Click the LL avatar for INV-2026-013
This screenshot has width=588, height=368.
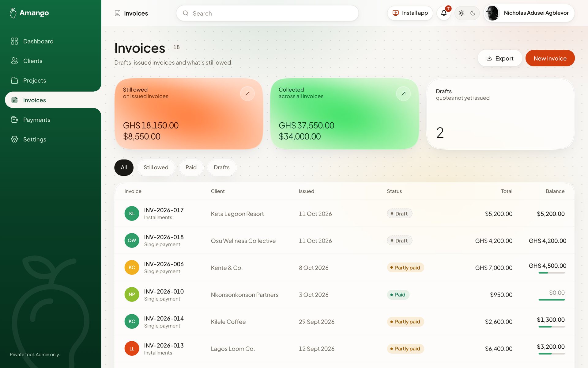[132, 349]
